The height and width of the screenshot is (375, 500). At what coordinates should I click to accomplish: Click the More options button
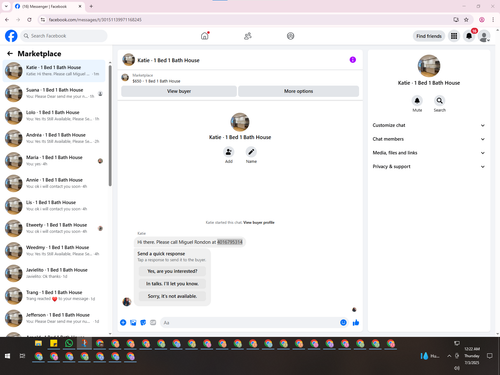298,91
